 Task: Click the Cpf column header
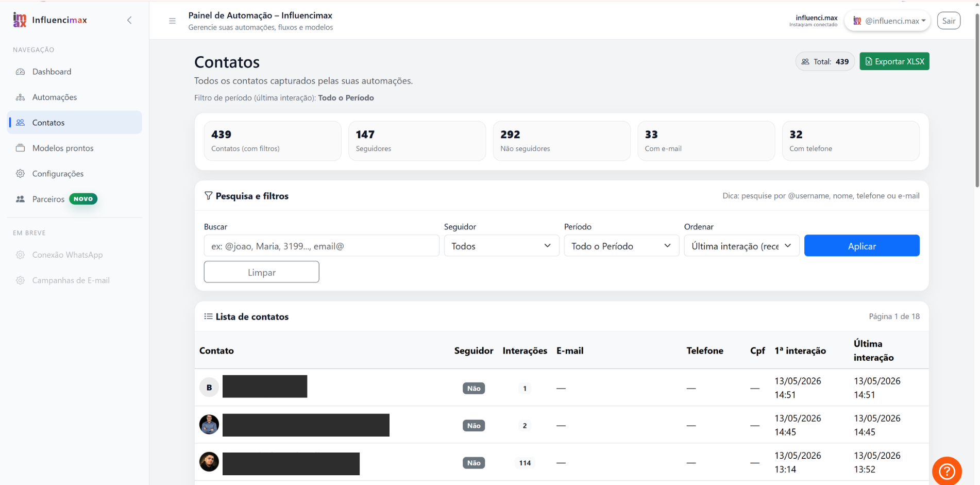click(x=757, y=350)
